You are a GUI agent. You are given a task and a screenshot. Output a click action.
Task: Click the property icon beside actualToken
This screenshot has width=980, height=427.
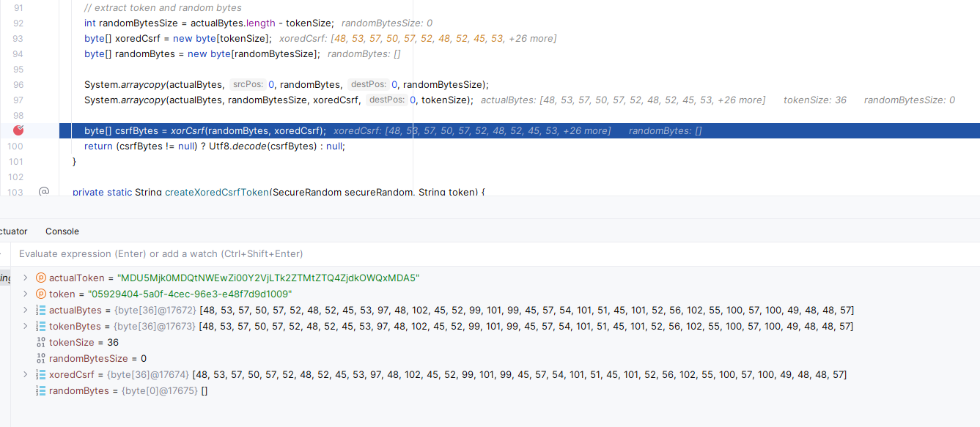41,278
